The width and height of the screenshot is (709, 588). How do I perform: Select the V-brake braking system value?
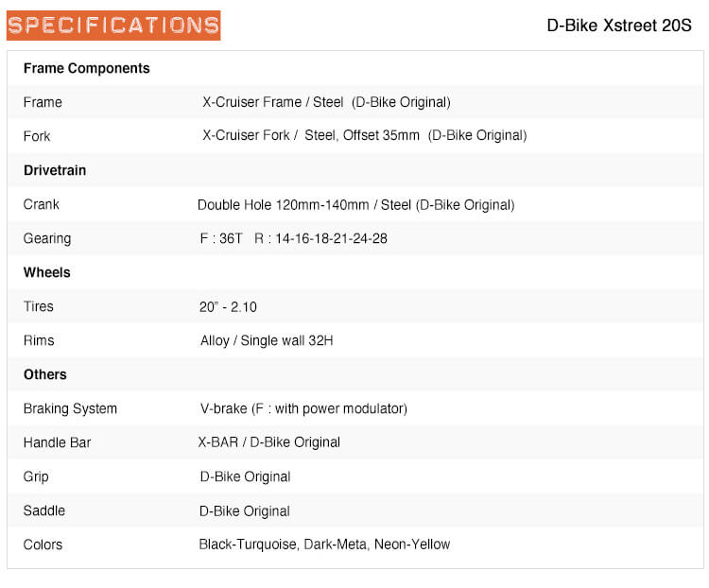[303, 409]
